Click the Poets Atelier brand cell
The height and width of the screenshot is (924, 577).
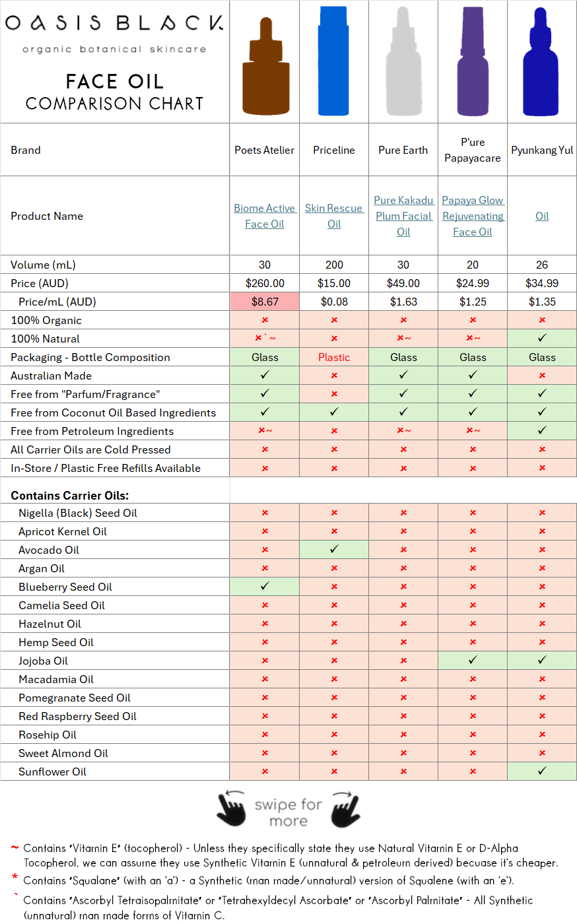265,150
